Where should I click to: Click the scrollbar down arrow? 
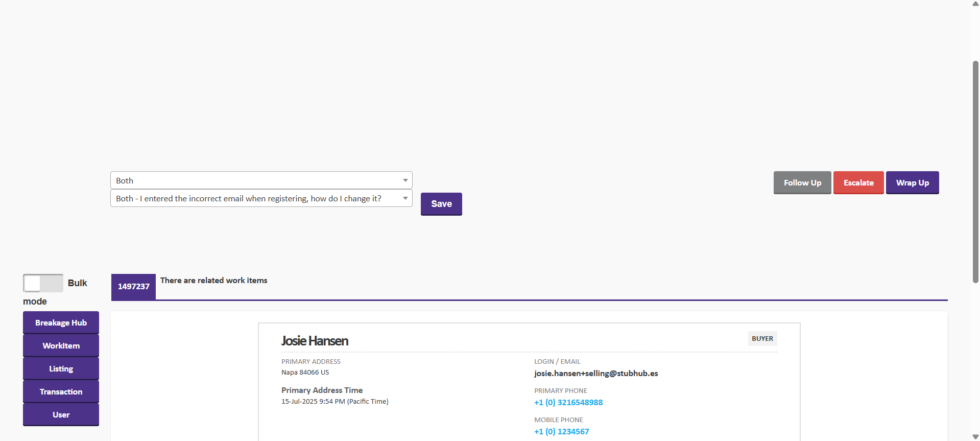[x=975, y=437]
